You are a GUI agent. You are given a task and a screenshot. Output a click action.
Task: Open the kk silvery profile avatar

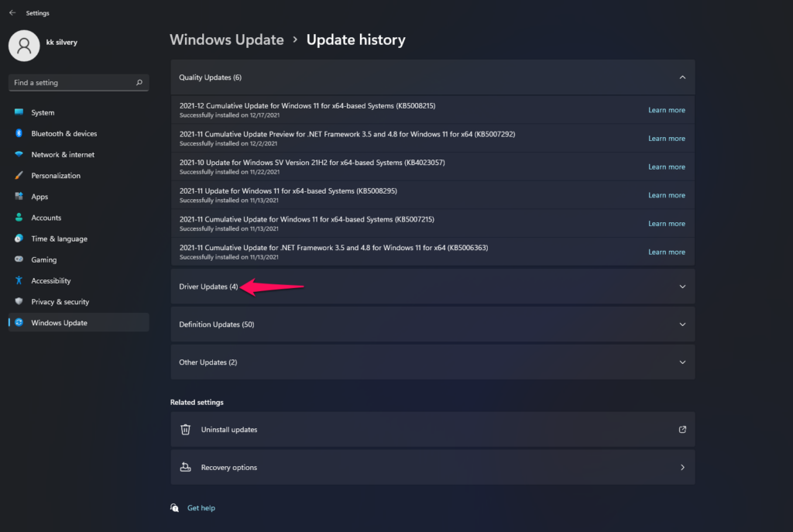pyautogui.click(x=24, y=46)
